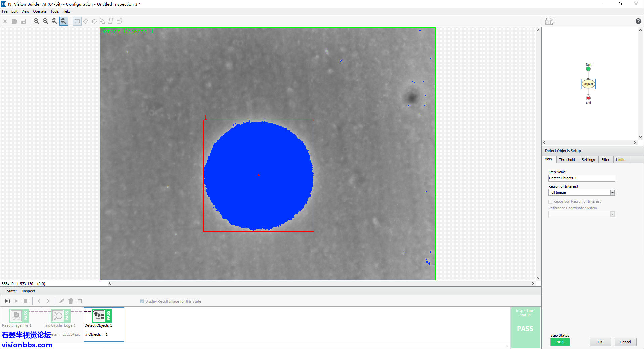Open the context help question mark
This screenshot has width=644, height=349.
pyautogui.click(x=638, y=21)
